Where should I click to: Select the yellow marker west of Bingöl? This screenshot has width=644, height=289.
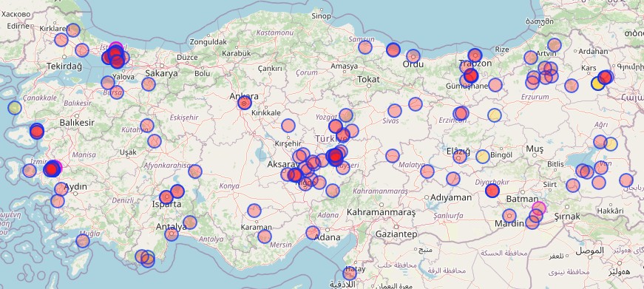pos(483,157)
